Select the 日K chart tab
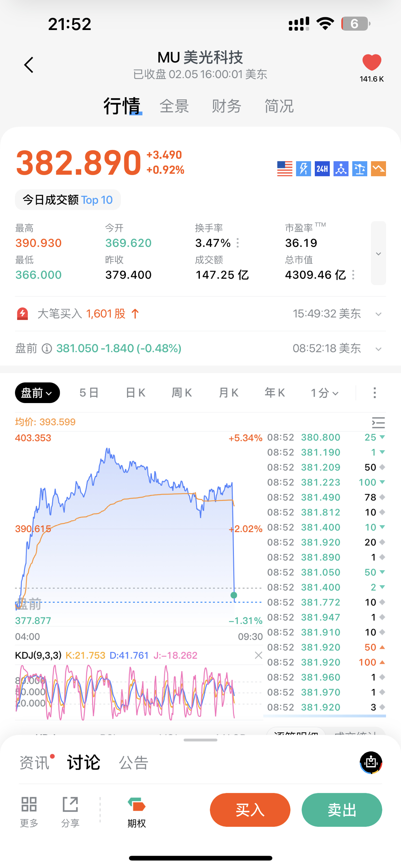 (135, 393)
